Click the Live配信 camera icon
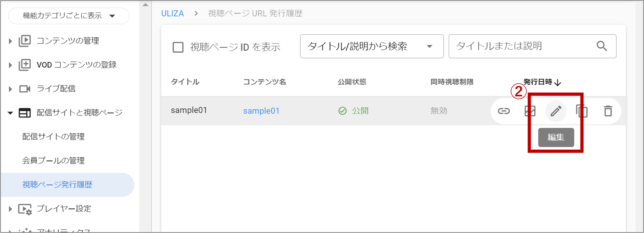Screen dimensions: 644x233 pos(25,89)
